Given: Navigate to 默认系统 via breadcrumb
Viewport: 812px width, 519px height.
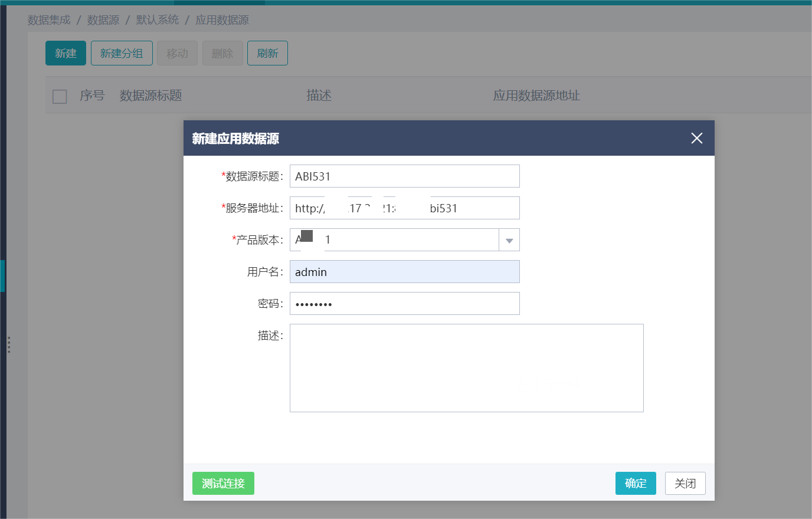Looking at the screenshot, I should coord(157,19).
